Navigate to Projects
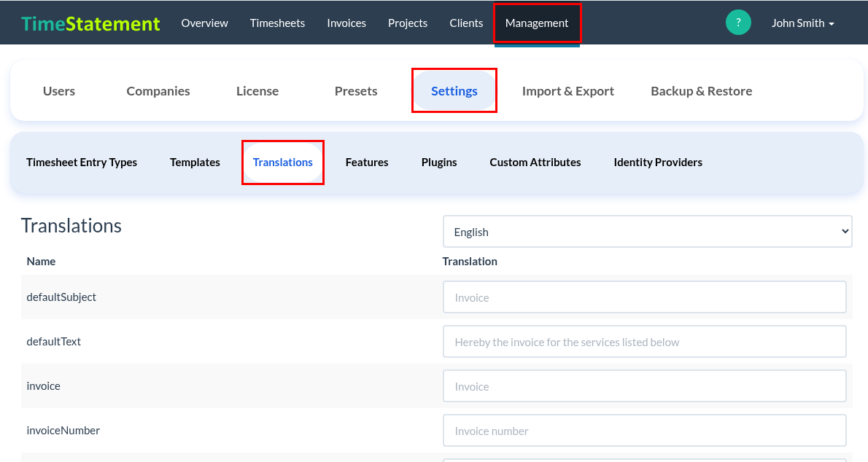868x462 pixels. tap(408, 23)
